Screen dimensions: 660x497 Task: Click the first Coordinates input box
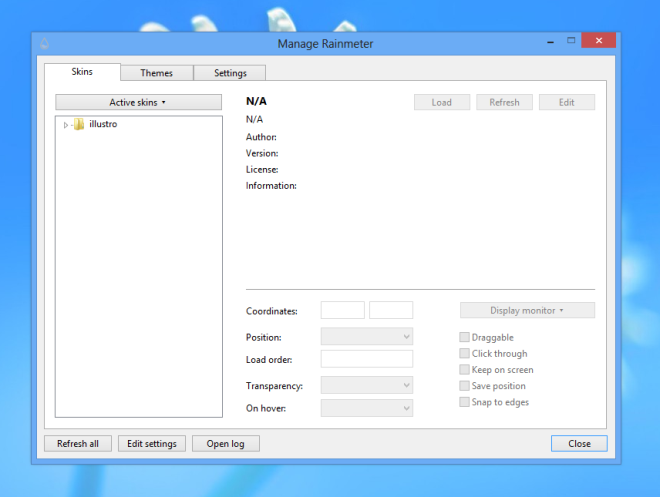coord(343,310)
